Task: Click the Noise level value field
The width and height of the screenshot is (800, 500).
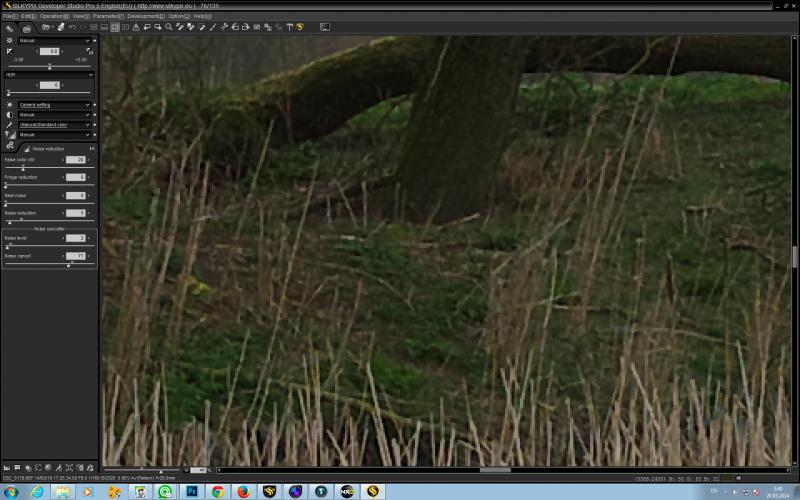Action: coord(76,238)
